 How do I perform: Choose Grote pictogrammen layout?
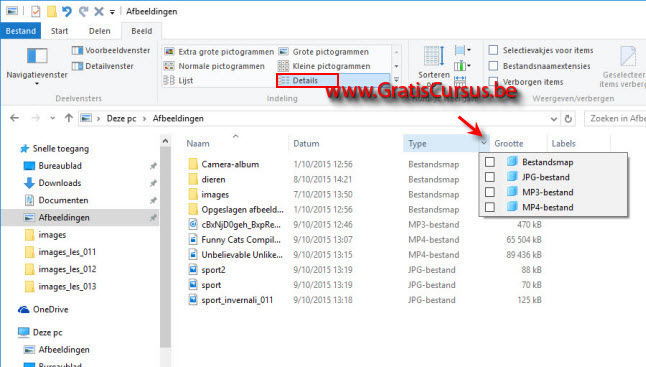[323, 52]
